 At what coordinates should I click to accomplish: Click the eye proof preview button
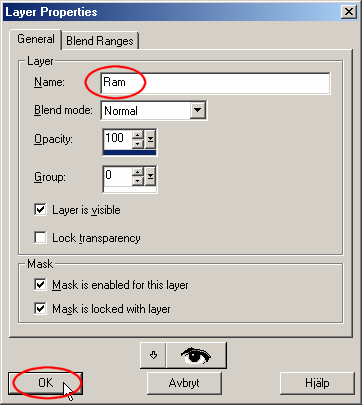[x=197, y=355]
